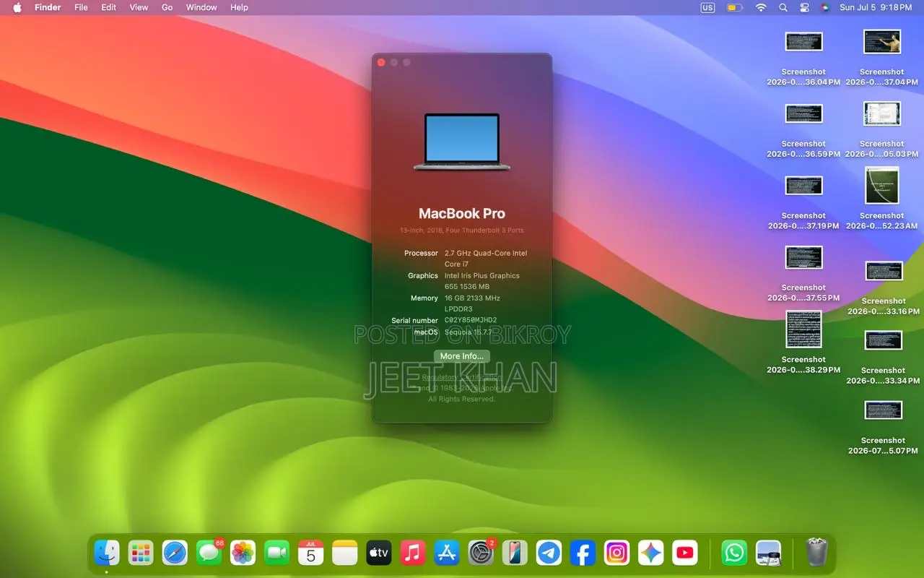This screenshot has height=578, width=924.
Task: Select the Screenshot file ending 33.16 PM
Action: point(884,288)
